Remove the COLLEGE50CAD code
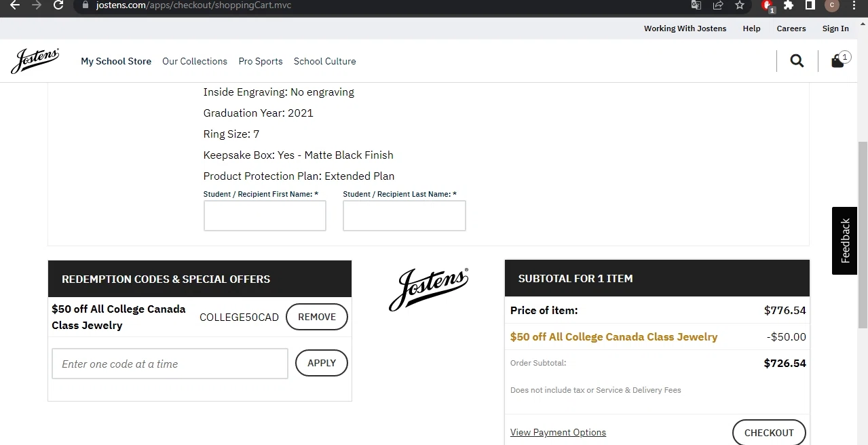The width and height of the screenshot is (868, 445). pos(317,317)
